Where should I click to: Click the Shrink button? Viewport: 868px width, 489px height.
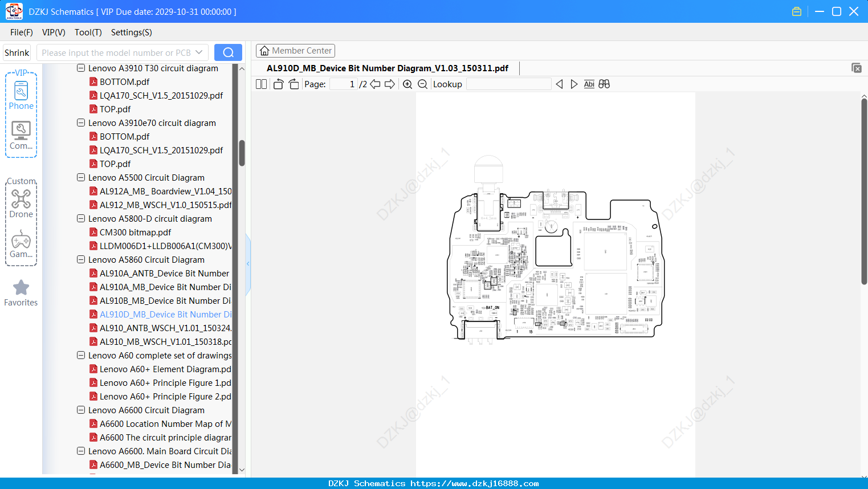click(x=17, y=52)
